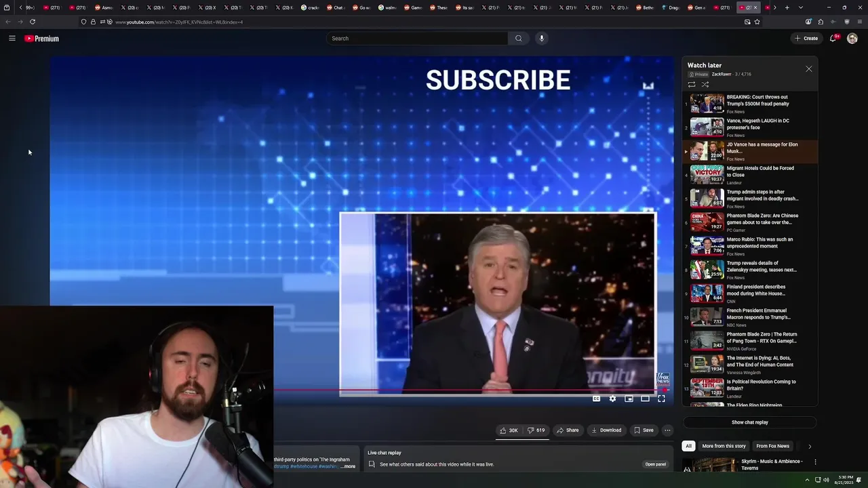Switch to the 'Asmo' browser tab
The width and height of the screenshot is (868, 488).
104,7
